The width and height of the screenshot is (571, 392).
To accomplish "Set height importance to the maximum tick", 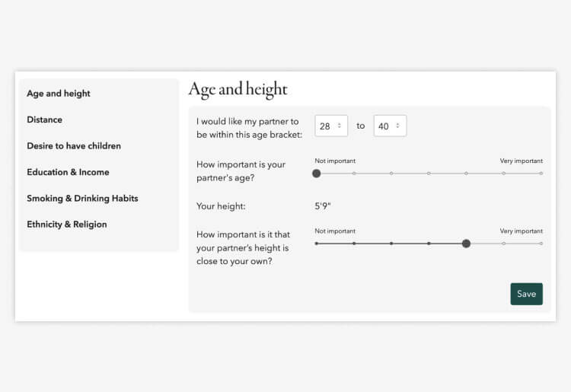I will coord(541,244).
